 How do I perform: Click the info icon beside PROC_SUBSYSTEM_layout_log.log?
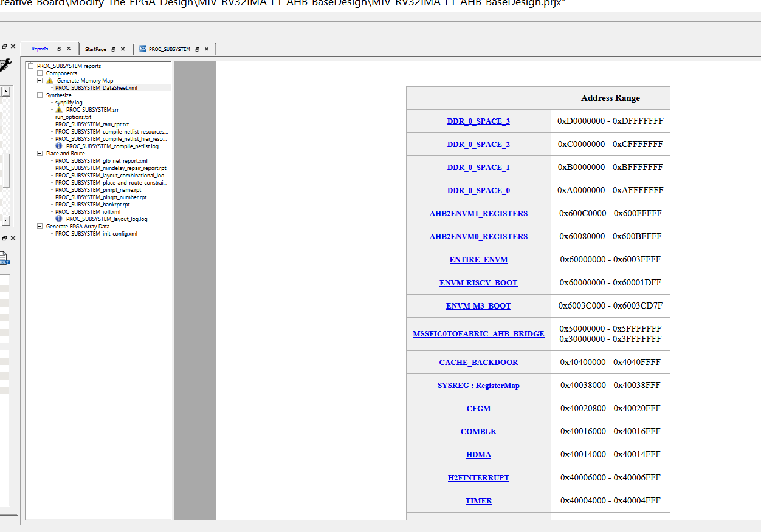click(58, 219)
